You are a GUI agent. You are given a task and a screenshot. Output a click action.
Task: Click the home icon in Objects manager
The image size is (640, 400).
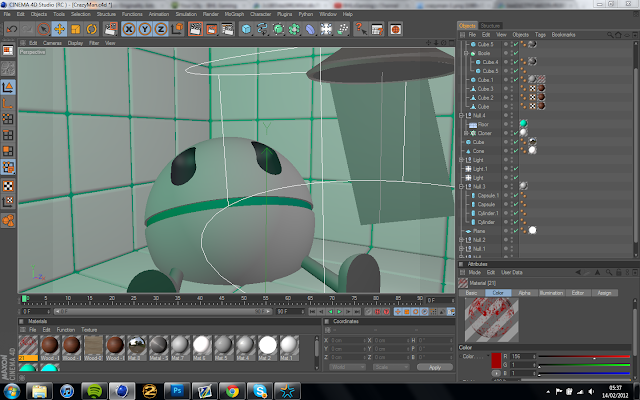(x=618, y=35)
